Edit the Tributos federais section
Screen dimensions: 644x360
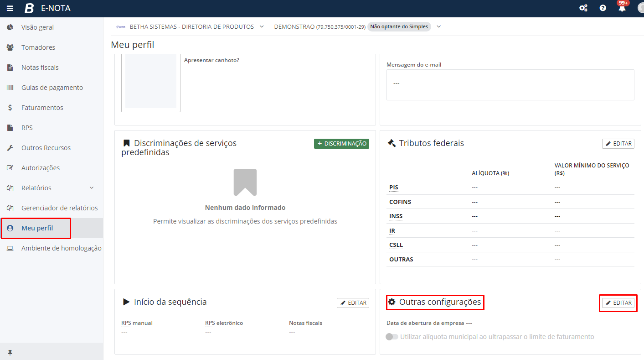(618, 143)
